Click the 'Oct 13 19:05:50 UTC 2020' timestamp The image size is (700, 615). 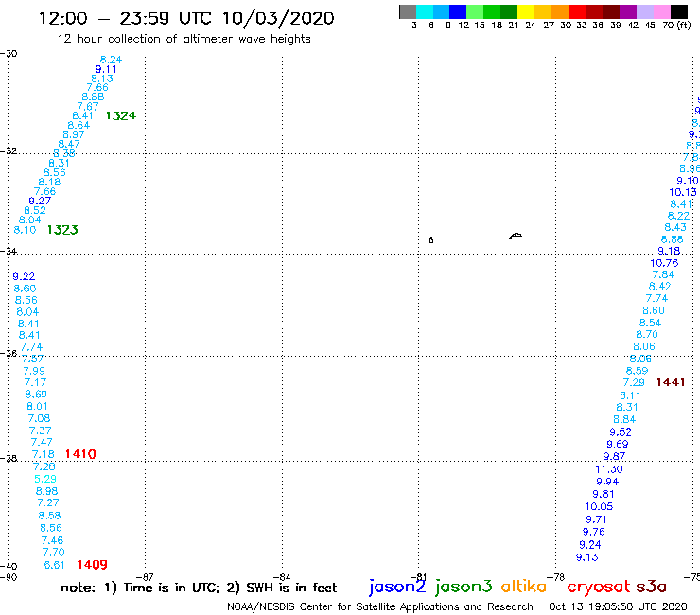click(x=618, y=606)
